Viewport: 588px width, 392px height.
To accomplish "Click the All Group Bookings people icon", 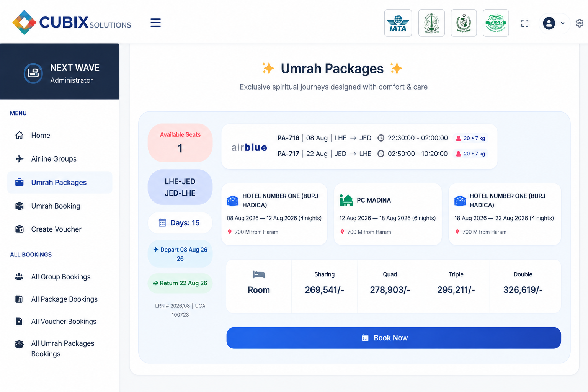I will click(x=19, y=277).
